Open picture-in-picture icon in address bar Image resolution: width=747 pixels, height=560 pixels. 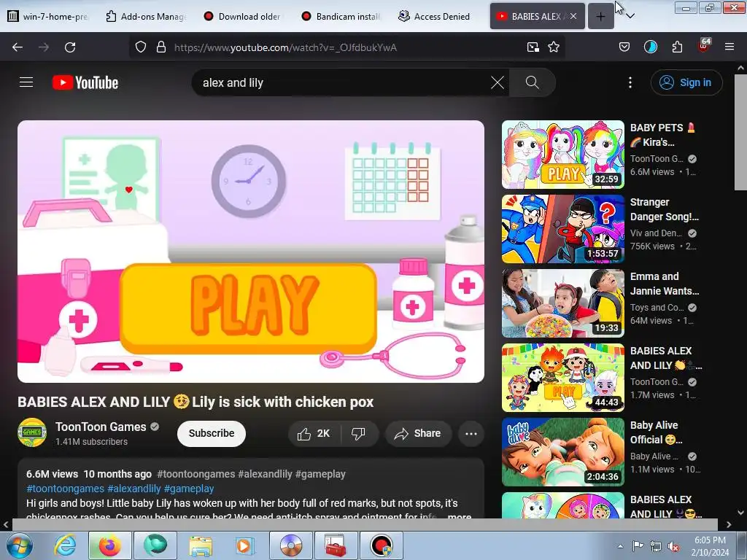tap(533, 47)
